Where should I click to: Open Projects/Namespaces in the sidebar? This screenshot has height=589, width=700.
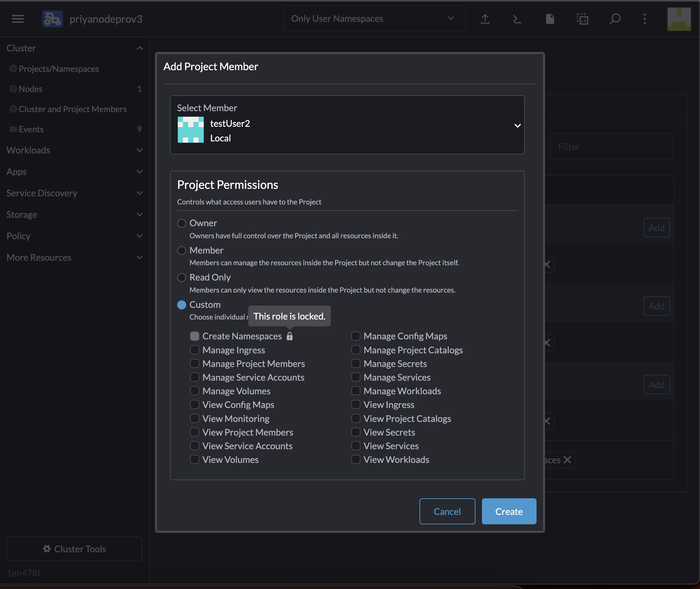pos(59,69)
